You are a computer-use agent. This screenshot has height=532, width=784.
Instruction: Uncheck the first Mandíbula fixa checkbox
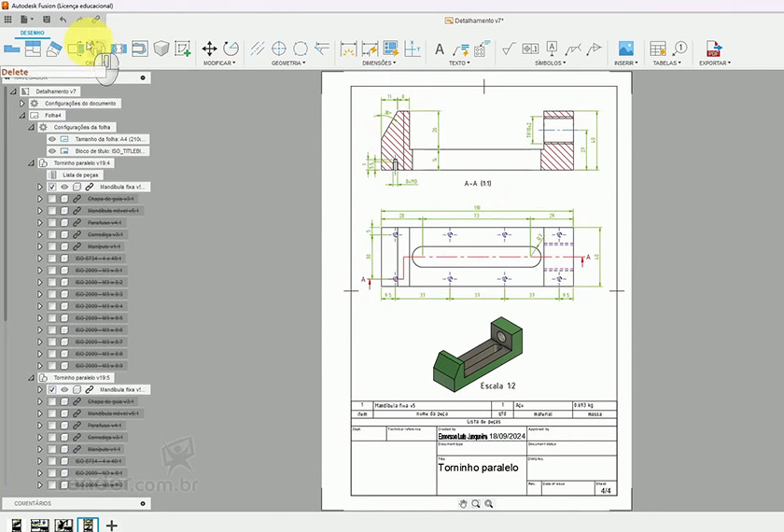(52, 187)
